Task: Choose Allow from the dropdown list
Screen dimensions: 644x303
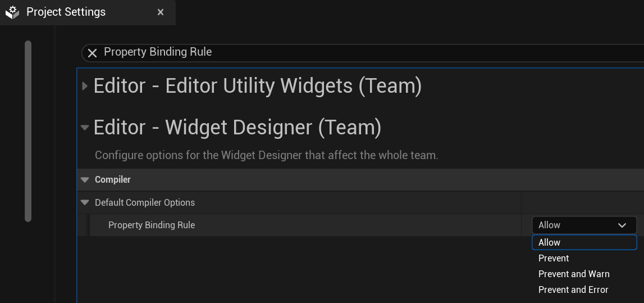Action: 550,242
